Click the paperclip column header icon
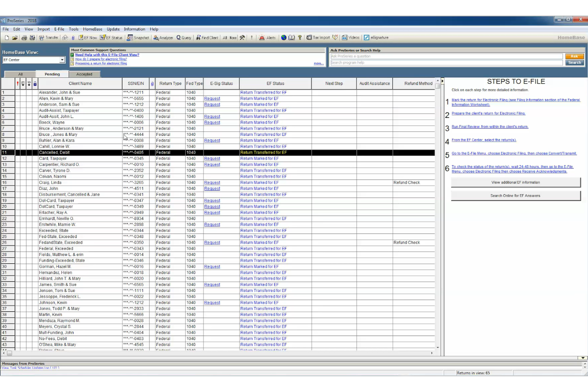588x392 pixels. coord(152,83)
